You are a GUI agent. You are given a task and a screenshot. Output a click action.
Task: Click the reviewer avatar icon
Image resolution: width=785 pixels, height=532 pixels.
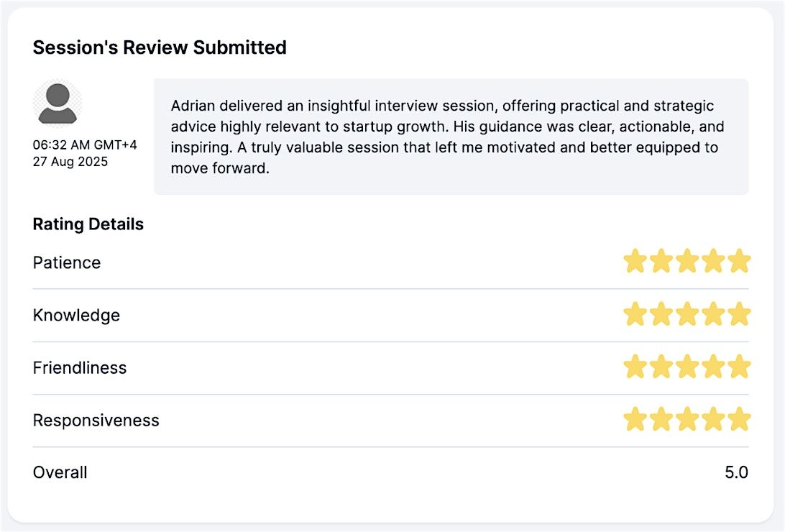[58, 104]
